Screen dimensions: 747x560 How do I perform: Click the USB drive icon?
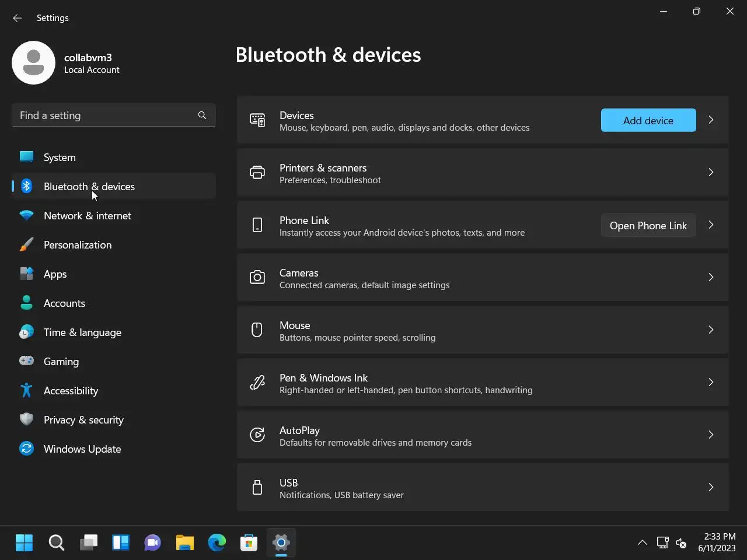[257, 487]
